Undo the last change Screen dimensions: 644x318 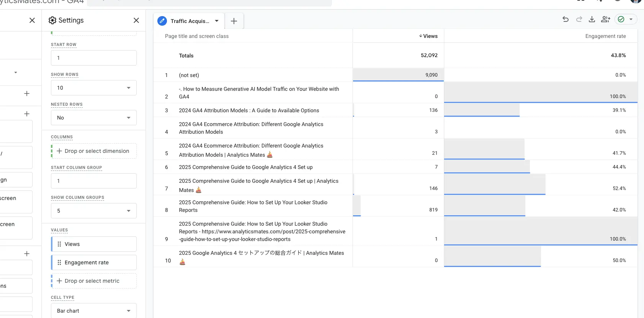pos(566,19)
